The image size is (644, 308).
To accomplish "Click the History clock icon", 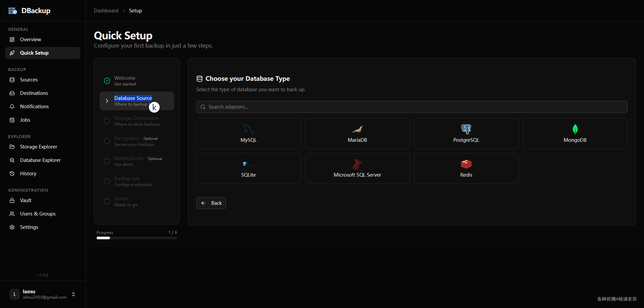I will pyautogui.click(x=12, y=174).
